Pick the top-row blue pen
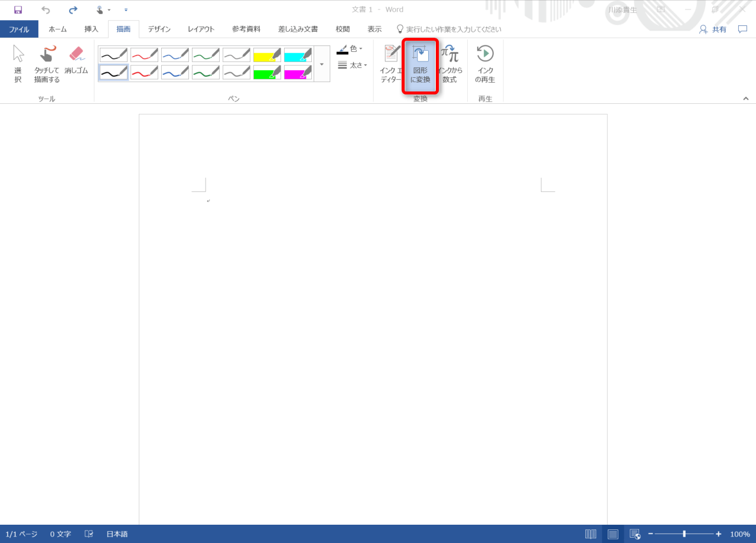 175,55
